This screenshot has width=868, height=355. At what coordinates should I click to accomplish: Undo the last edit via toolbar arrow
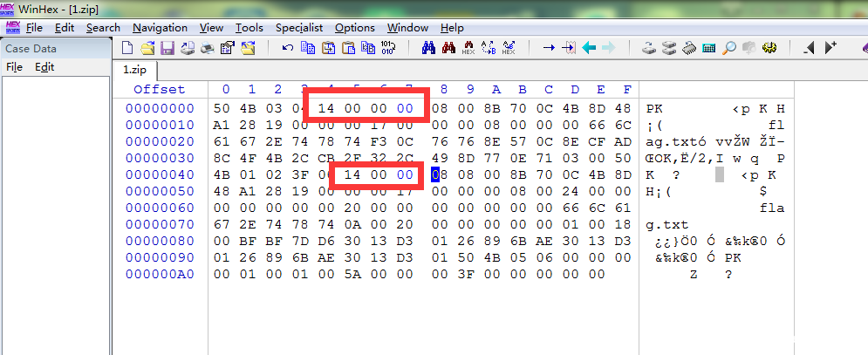[287, 48]
